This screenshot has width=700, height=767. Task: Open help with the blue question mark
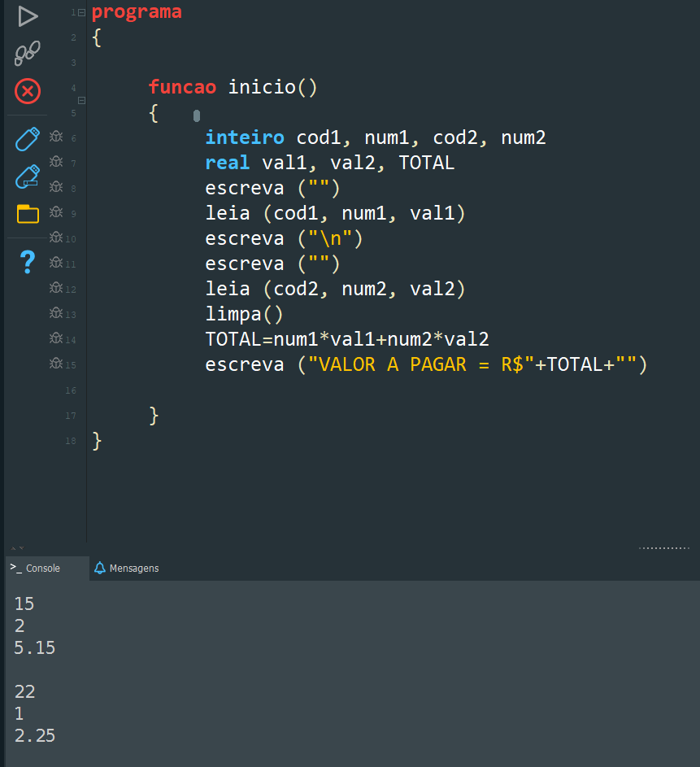pos(28,262)
